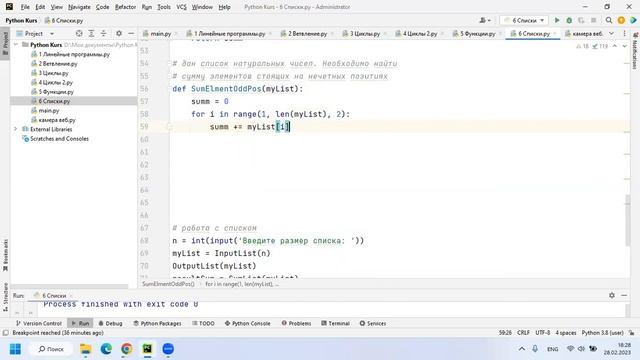Toggle tool window bars icon in status bar
Screen dimensions: 640x360
[6, 333]
